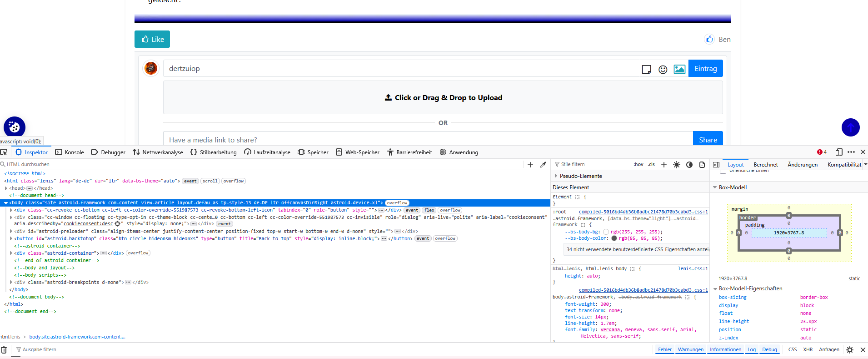Clear console output with trash icon
This screenshot has width=868, height=359.
pyautogui.click(x=4, y=350)
